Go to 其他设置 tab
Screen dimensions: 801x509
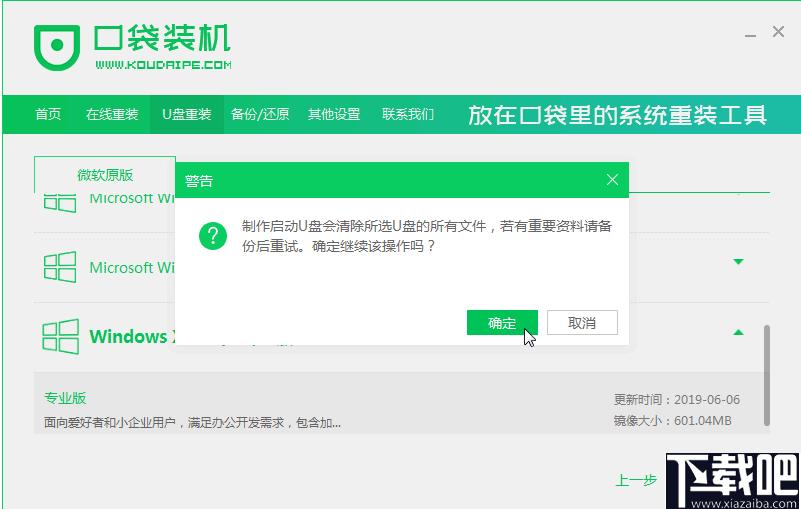tap(334, 114)
